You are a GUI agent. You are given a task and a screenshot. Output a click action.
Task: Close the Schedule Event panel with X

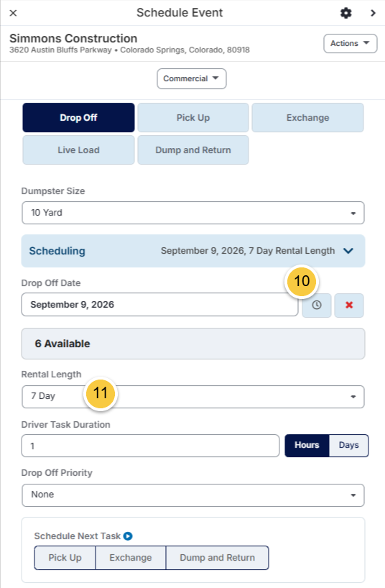click(13, 13)
